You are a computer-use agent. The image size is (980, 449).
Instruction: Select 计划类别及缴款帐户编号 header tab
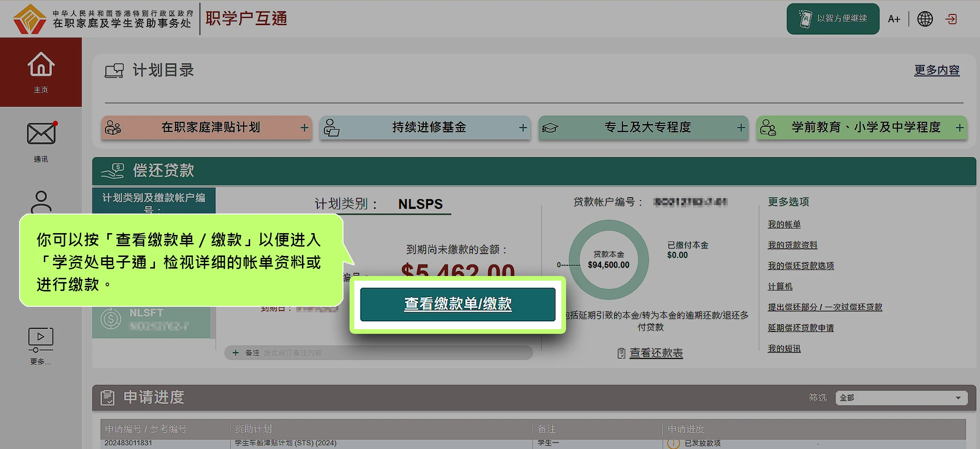154,201
